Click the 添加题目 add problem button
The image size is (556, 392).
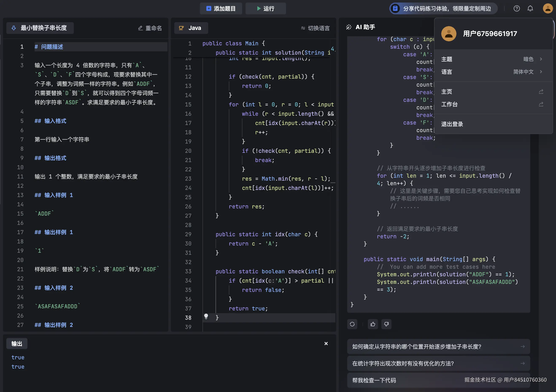[x=221, y=9]
